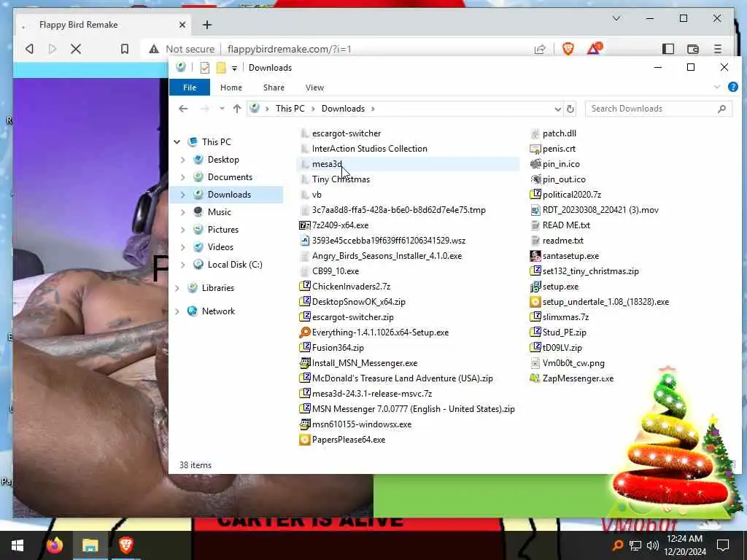Go back in File Explorer
The width and height of the screenshot is (747, 560).
point(183,109)
